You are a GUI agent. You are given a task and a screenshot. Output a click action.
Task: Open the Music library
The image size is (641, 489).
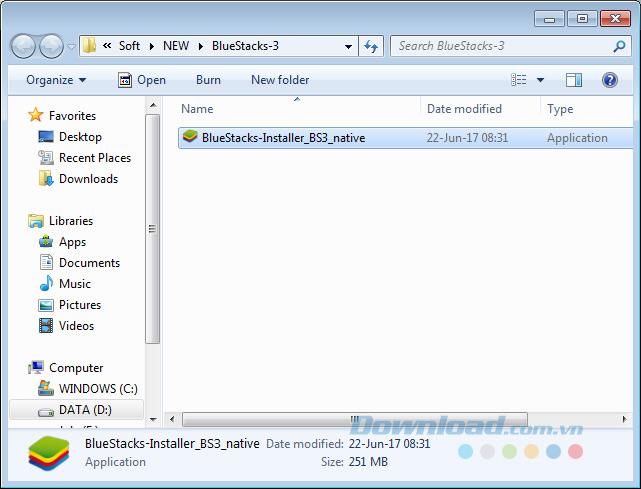click(x=75, y=284)
